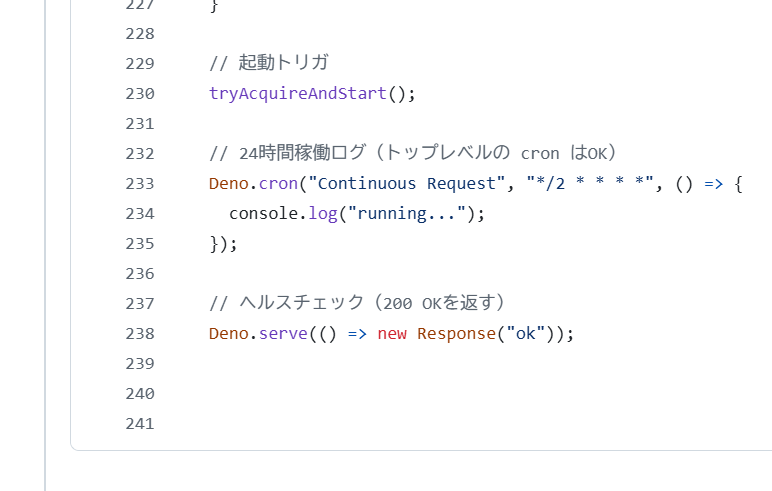Click line number 234
The image size is (772, 491).
140,214
